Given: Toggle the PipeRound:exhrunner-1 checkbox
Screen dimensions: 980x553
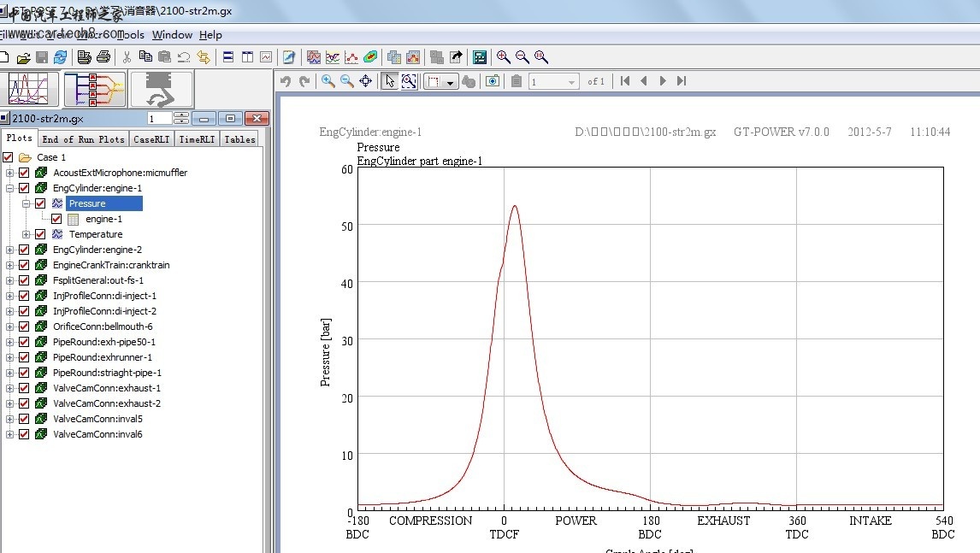Looking at the screenshot, I should click(25, 357).
